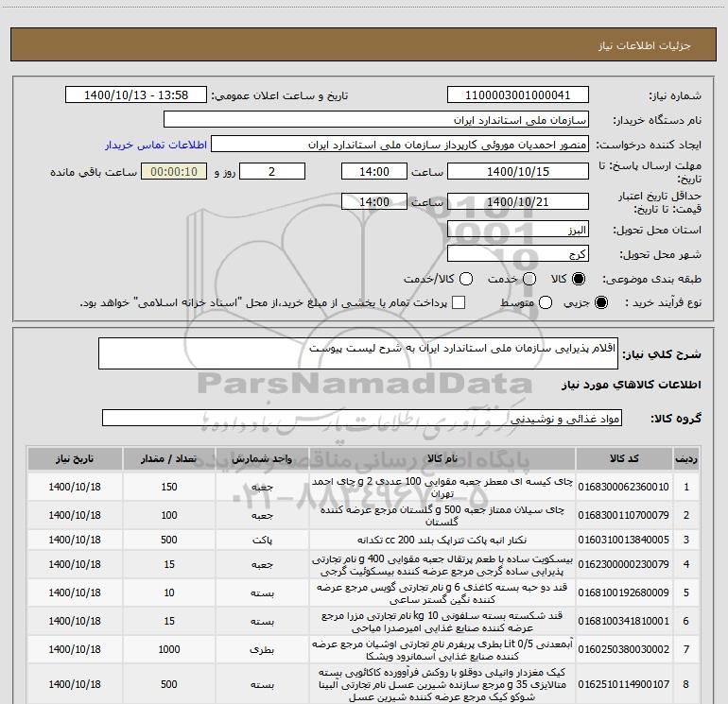Click the unit بطری in row 7
Image resolution: width=728 pixels, height=704 pixels.
point(262,650)
